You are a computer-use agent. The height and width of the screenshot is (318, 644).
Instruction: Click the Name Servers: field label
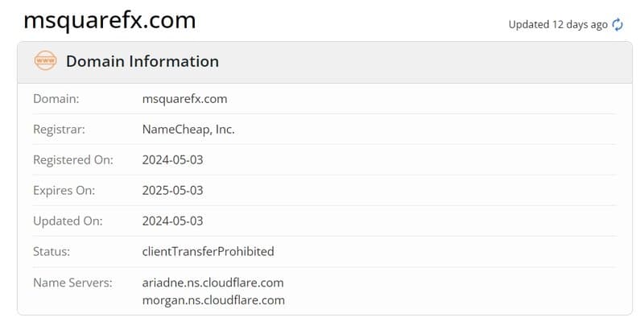coord(72,283)
